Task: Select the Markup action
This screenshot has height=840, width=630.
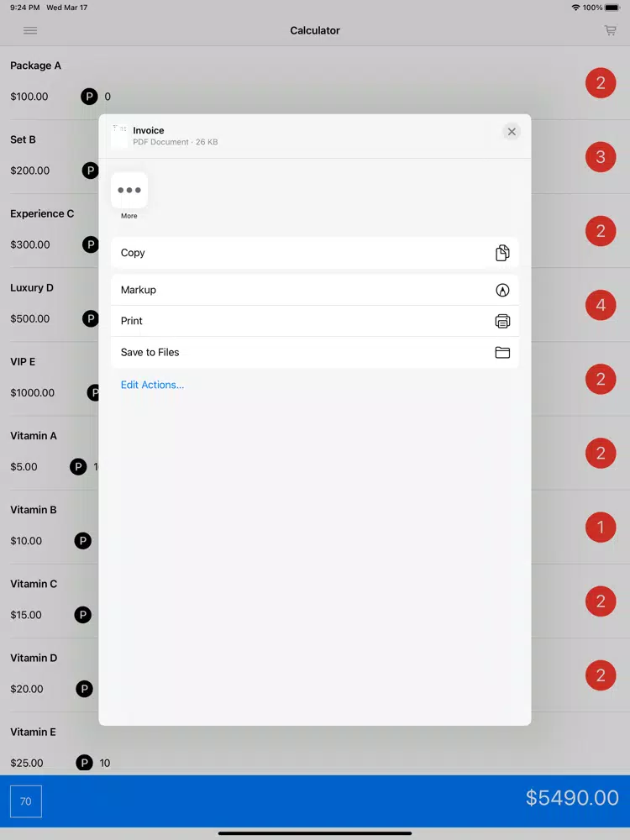Action: tap(314, 290)
